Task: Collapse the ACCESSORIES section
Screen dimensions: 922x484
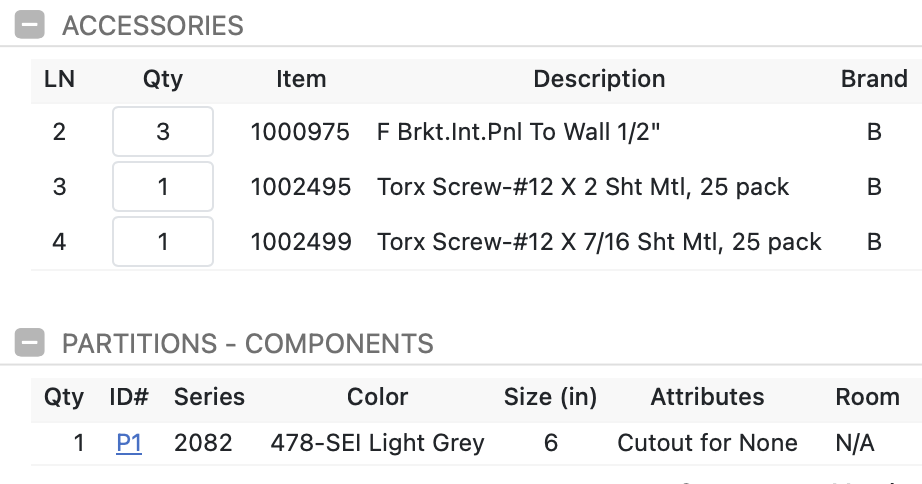Action: (x=30, y=25)
